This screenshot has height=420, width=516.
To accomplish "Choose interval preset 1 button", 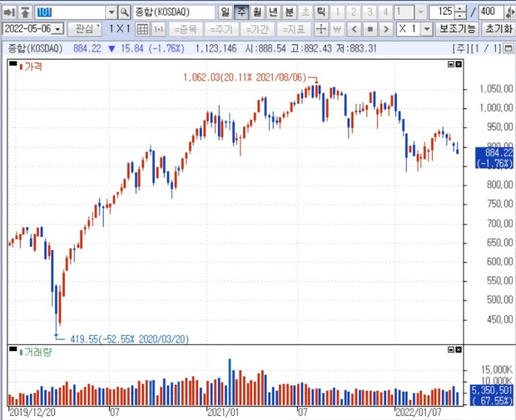I will click(338, 12).
